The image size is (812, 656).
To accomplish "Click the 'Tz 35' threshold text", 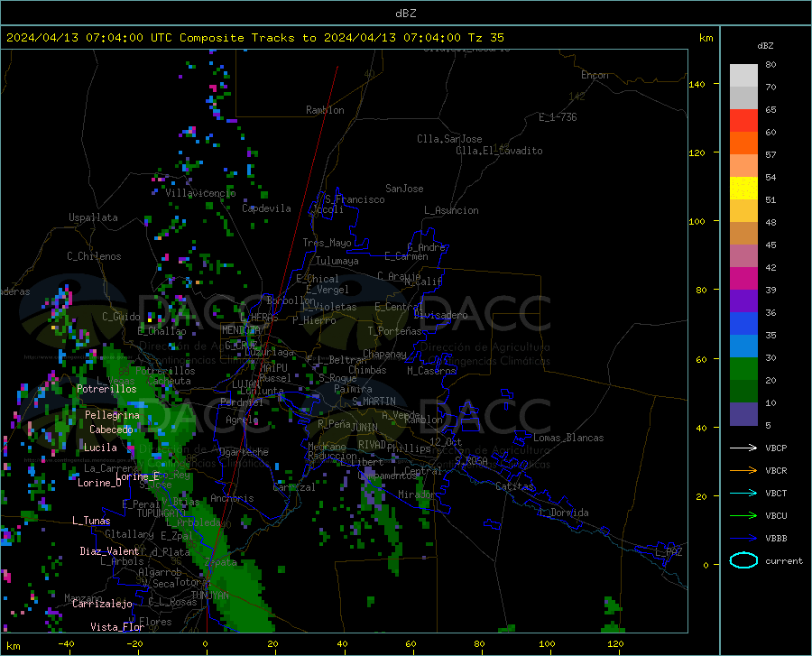I will [485, 37].
